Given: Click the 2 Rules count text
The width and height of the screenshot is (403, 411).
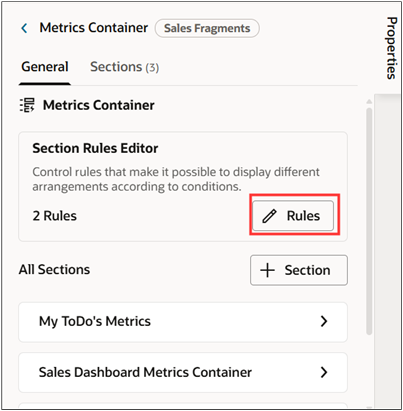Looking at the screenshot, I should [55, 216].
